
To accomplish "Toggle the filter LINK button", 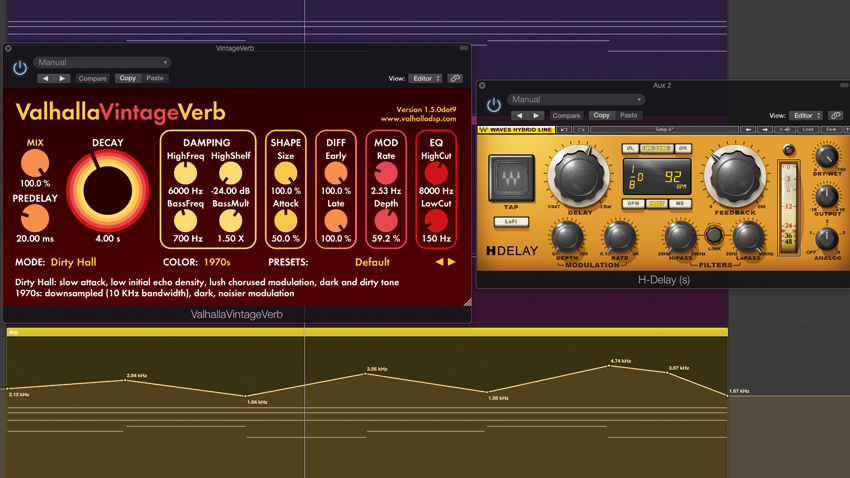I will click(x=714, y=235).
